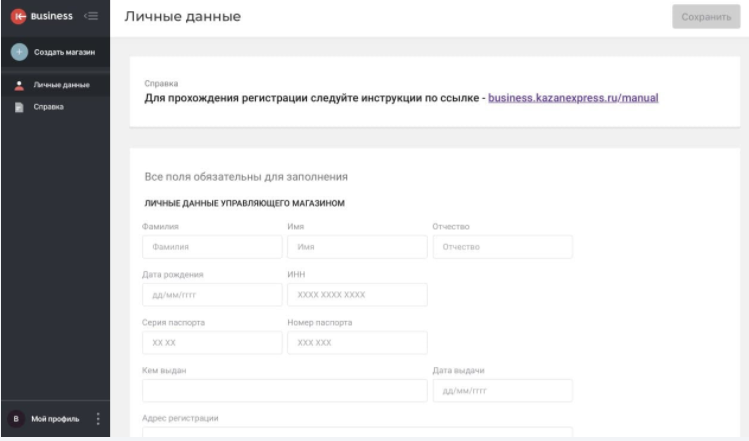
Task: Click the Номер паспорта field
Action: pos(356,342)
